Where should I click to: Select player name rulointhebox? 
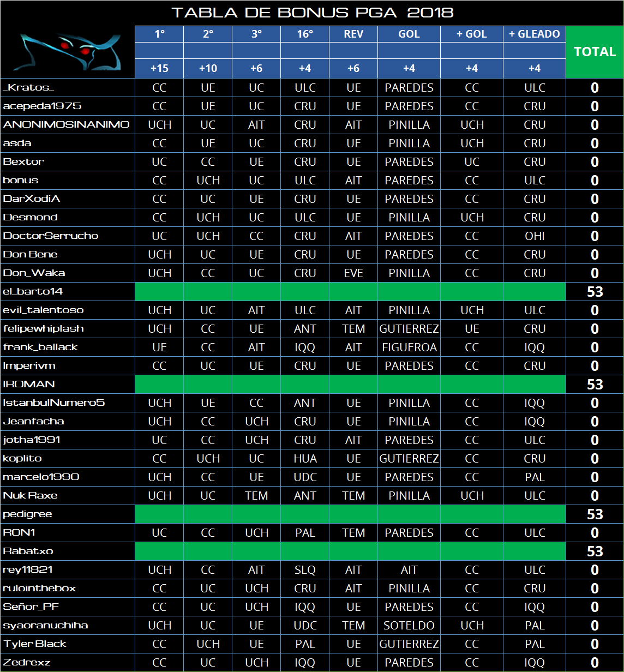pos(39,588)
